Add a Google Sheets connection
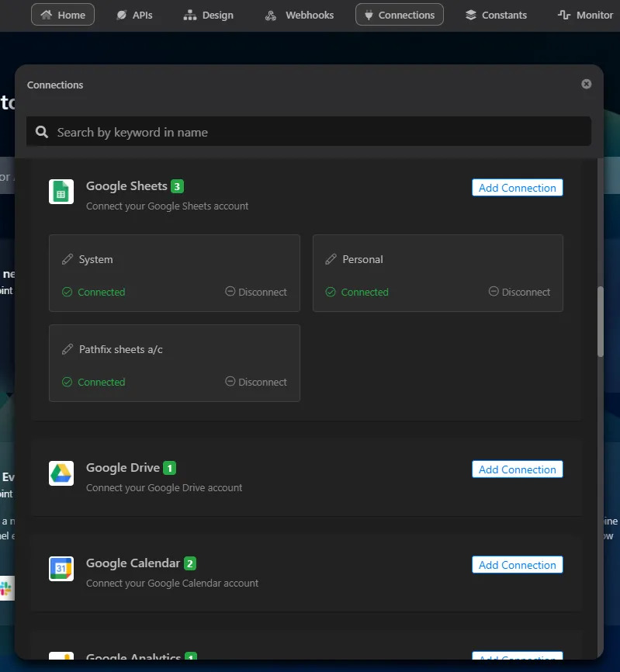Image resolution: width=620 pixels, height=672 pixels. [517, 188]
